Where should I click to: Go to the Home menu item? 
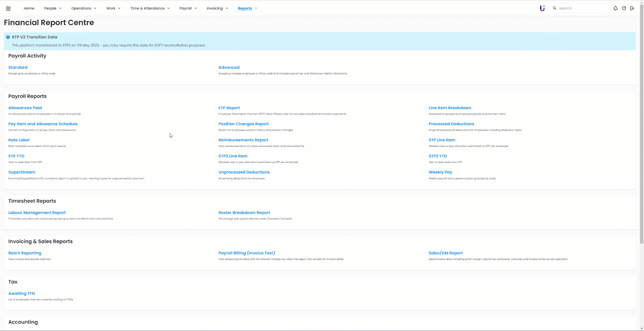click(29, 8)
